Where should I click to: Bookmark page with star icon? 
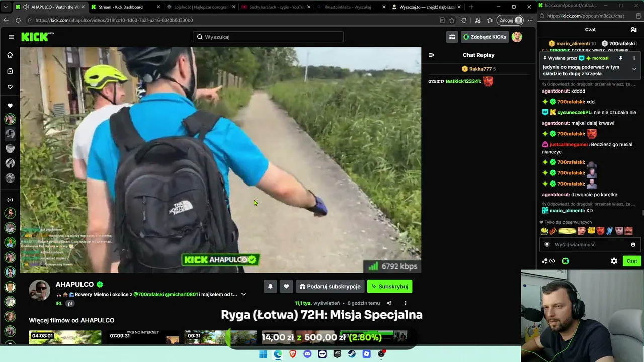click(452, 20)
